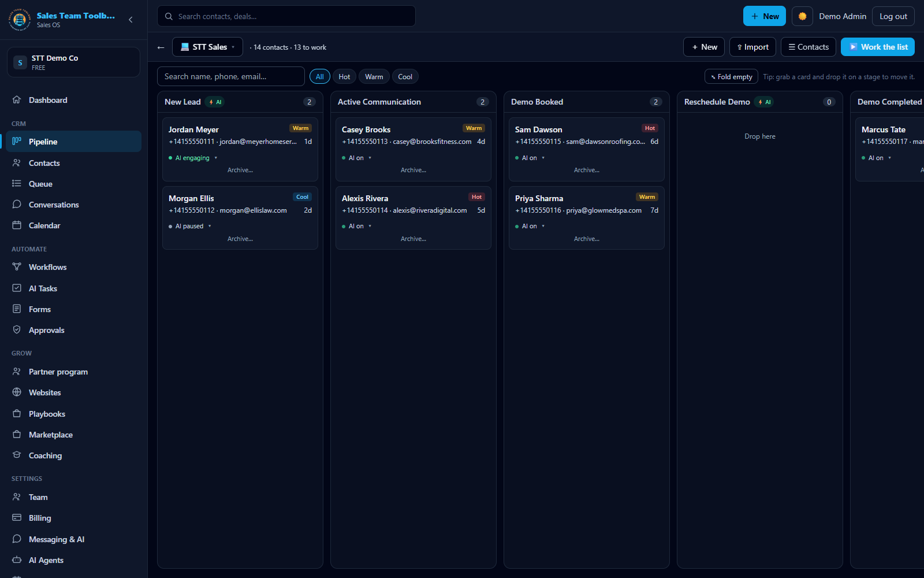Image resolution: width=924 pixels, height=578 pixels.
Task: Toggle Fold empty stages
Action: pyautogui.click(x=731, y=77)
